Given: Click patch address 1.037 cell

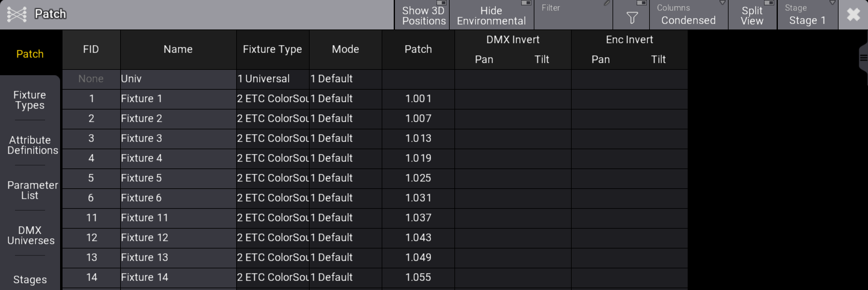Looking at the screenshot, I should tap(418, 217).
